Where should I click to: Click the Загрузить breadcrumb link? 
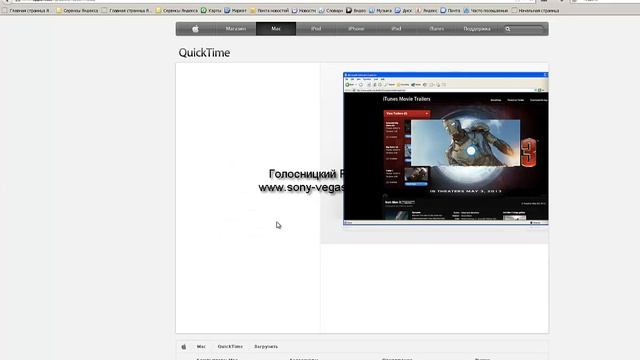266,347
